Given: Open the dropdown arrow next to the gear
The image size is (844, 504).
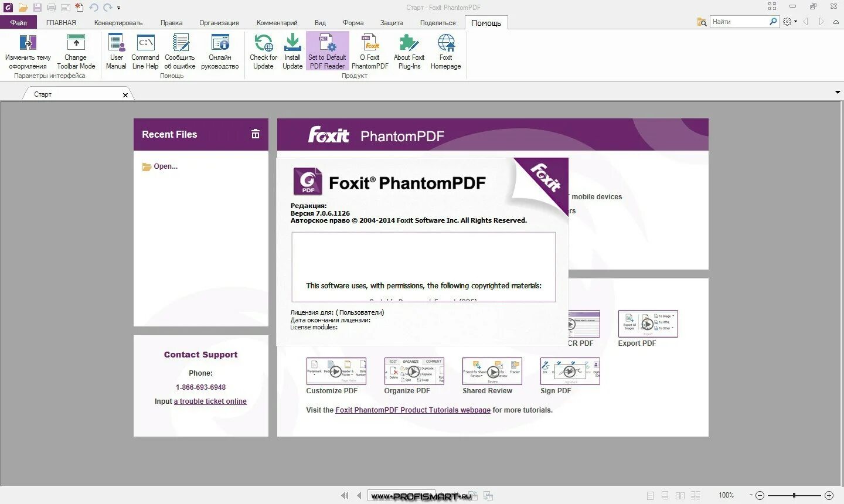Looking at the screenshot, I should coord(795,22).
